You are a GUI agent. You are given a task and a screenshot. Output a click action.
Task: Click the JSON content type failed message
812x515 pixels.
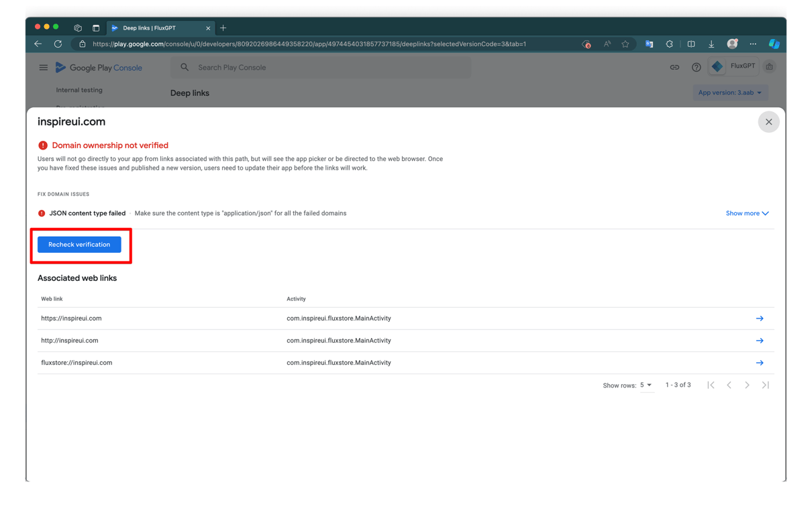click(x=87, y=213)
